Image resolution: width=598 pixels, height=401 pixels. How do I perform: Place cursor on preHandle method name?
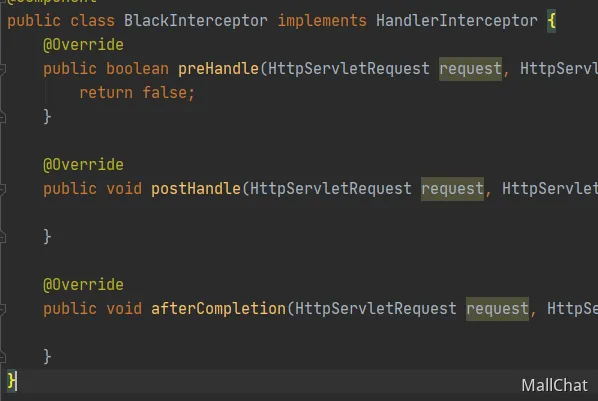[x=218, y=69]
